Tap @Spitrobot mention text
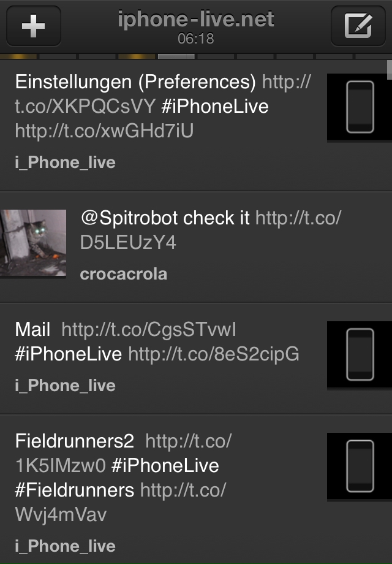The image size is (392, 564). [130, 218]
